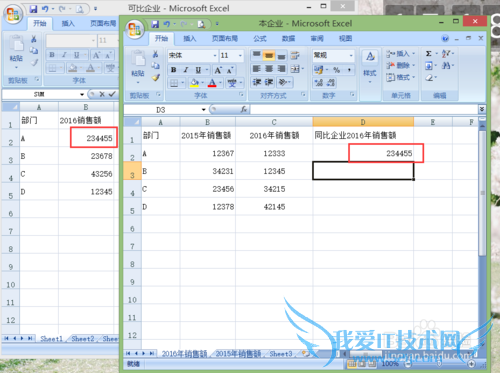Toggle center alignment in 本企业

click(x=269, y=69)
